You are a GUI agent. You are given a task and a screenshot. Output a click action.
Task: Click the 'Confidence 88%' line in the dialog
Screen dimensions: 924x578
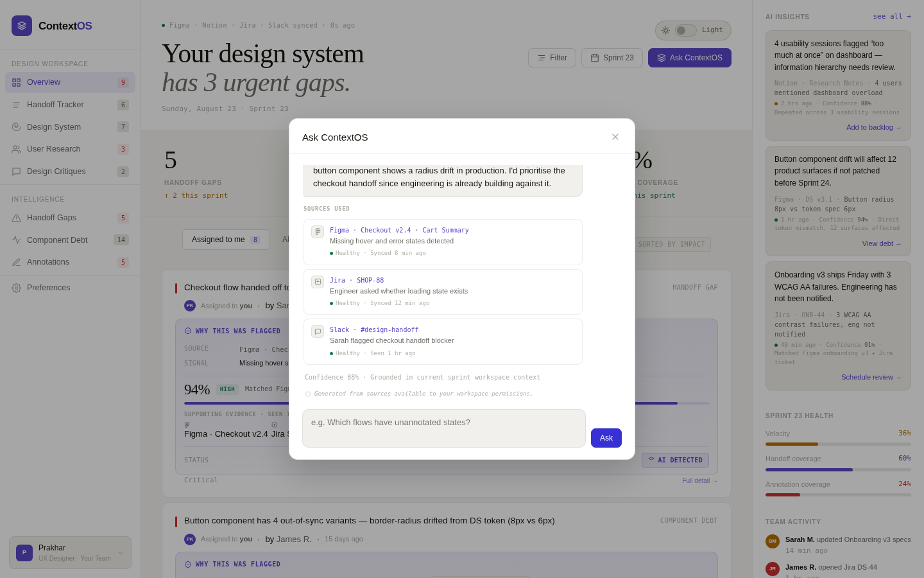point(422,378)
